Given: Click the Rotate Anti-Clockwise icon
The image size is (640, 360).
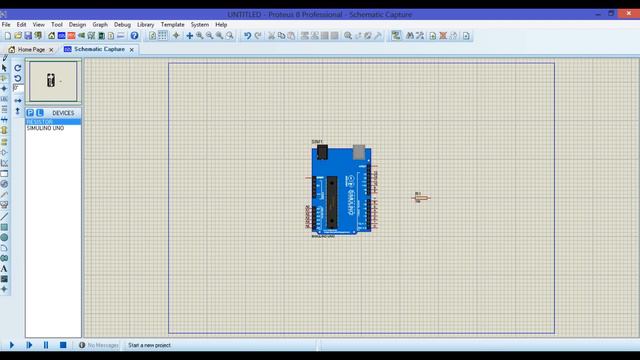Looking at the screenshot, I should [18, 78].
